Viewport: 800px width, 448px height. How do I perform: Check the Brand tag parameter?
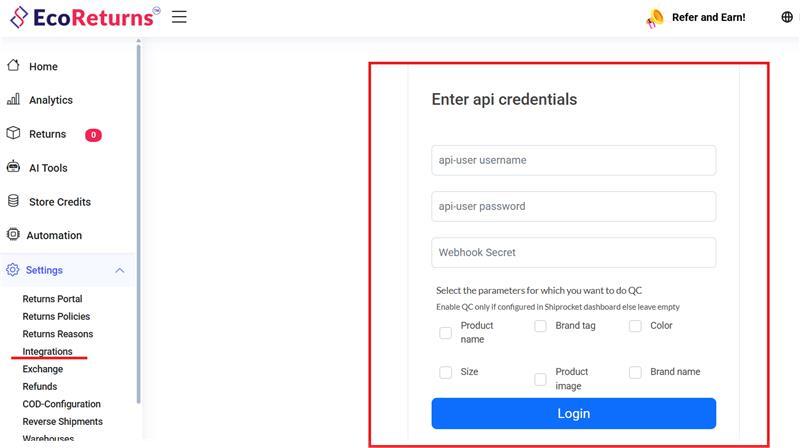(540, 326)
